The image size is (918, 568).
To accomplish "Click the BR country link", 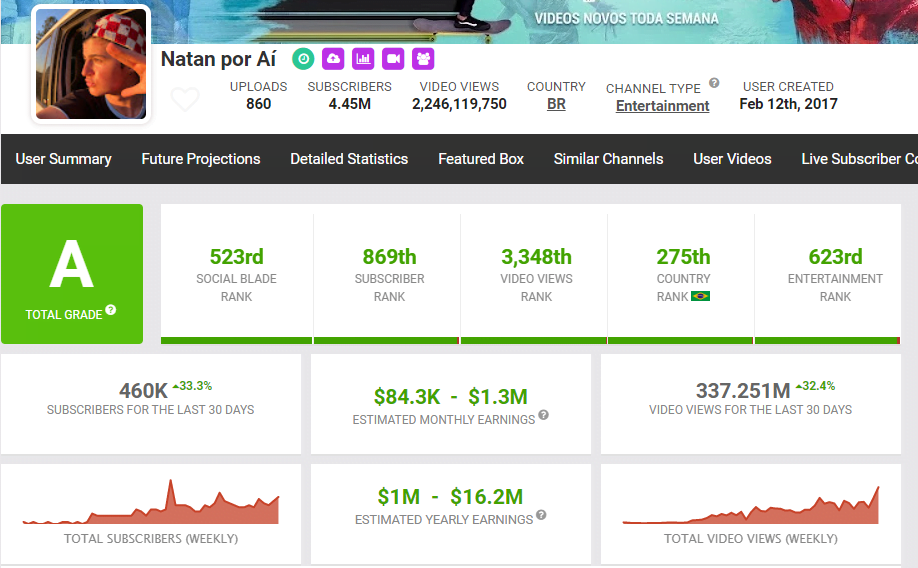I will (556, 104).
